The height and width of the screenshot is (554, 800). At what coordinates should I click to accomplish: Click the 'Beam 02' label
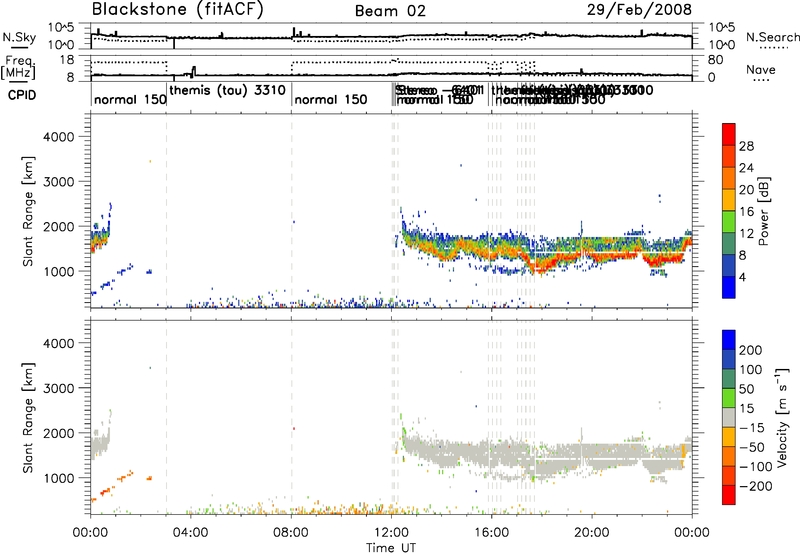point(390,11)
